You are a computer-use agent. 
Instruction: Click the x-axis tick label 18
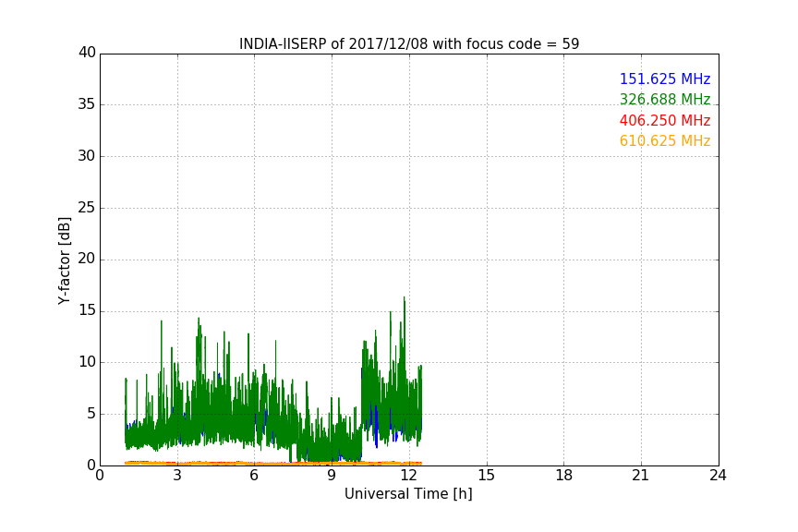pyautogui.click(x=564, y=476)
